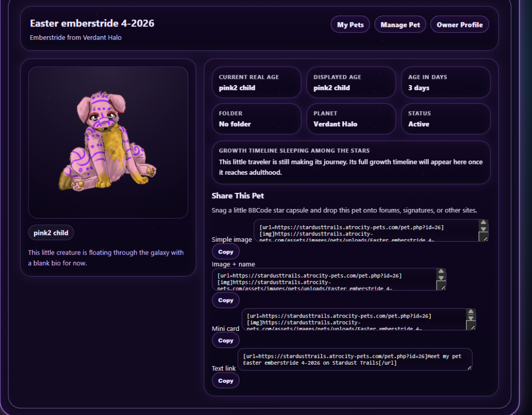532x415 pixels.
Task: Click the pink Emberstride puppy image
Action: point(108,141)
